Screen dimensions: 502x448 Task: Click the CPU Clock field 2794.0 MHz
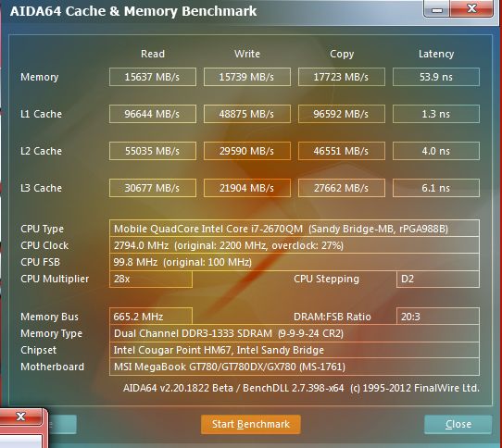tap(295, 245)
